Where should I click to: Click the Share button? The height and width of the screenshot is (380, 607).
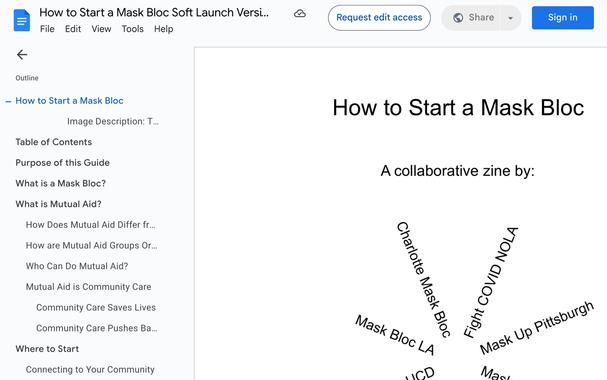(x=473, y=18)
